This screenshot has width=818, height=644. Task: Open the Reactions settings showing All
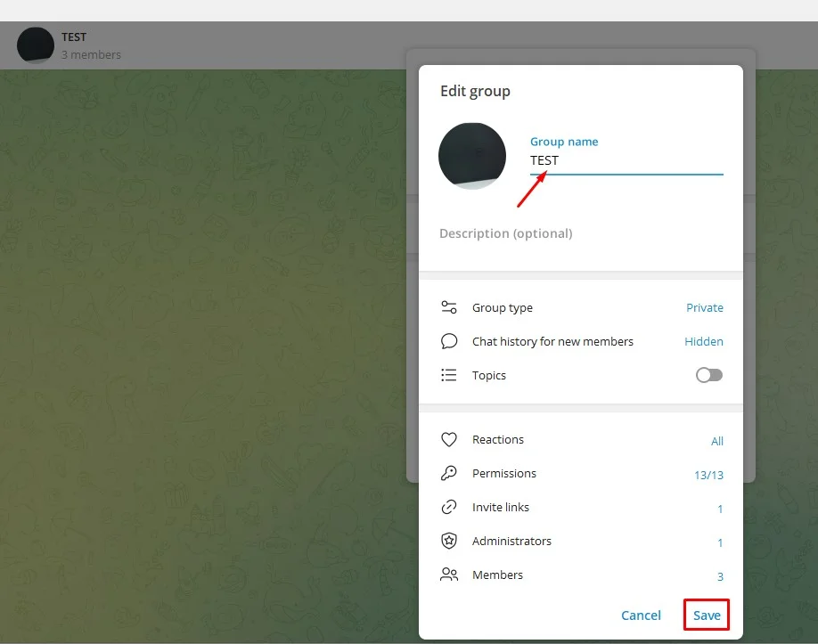tap(579, 439)
